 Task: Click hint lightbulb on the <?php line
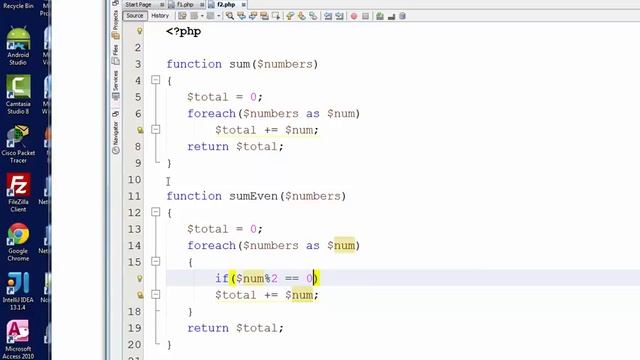click(140, 31)
